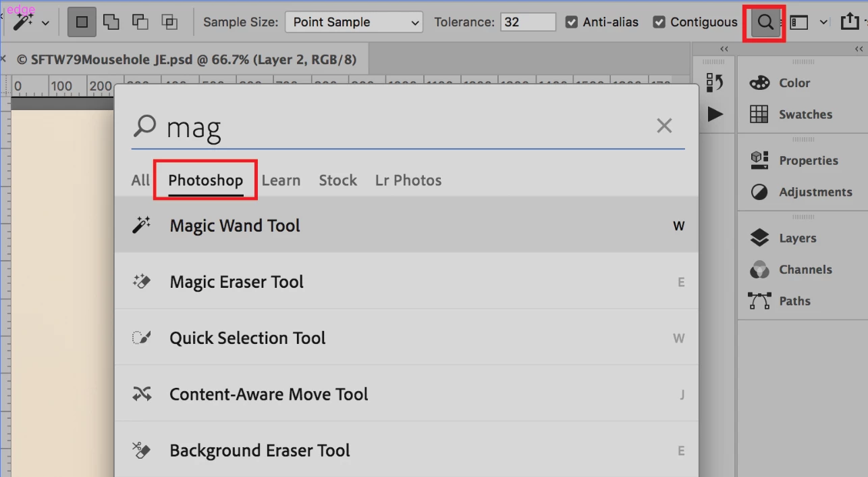Choose Background Eraser Tool search result
868x477 pixels.
[406, 449]
